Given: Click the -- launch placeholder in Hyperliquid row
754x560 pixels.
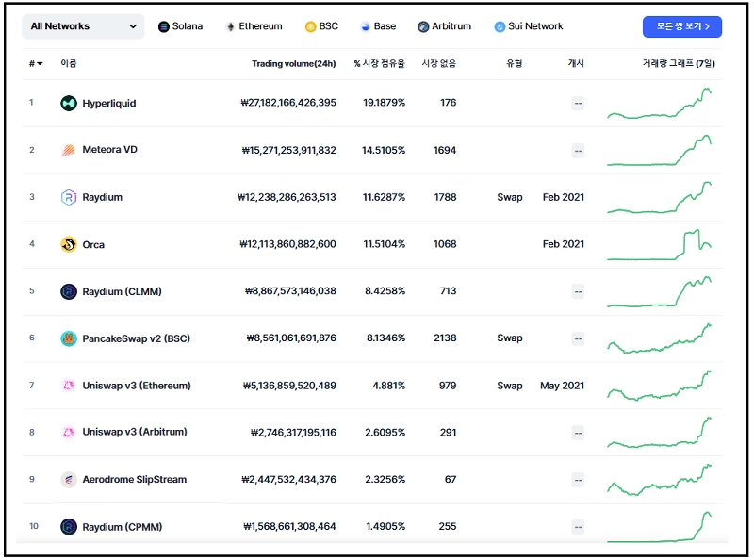Looking at the screenshot, I should pos(578,104).
